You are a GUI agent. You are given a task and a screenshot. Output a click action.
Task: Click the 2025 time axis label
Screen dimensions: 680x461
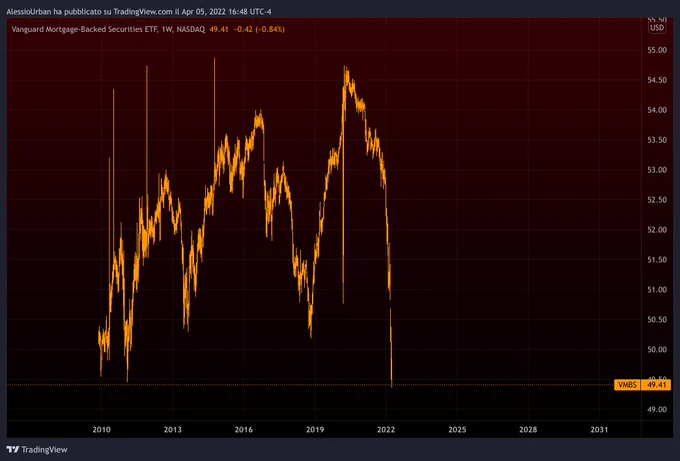457,430
